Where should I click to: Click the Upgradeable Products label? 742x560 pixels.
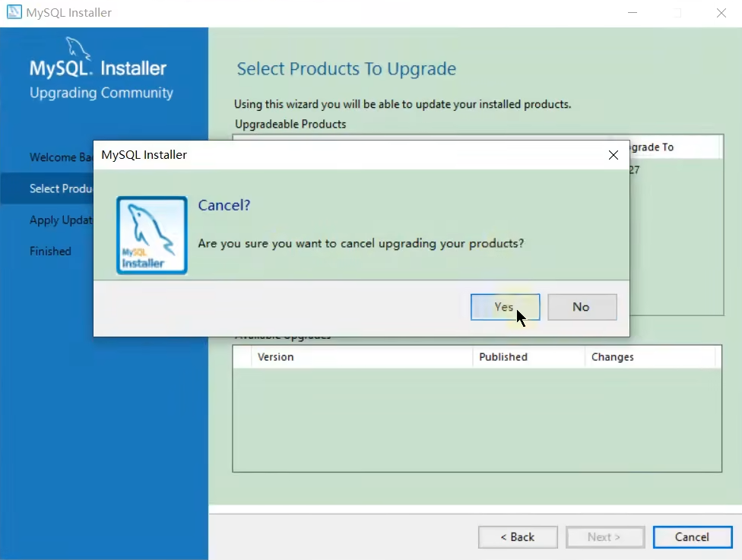click(290, 125)
